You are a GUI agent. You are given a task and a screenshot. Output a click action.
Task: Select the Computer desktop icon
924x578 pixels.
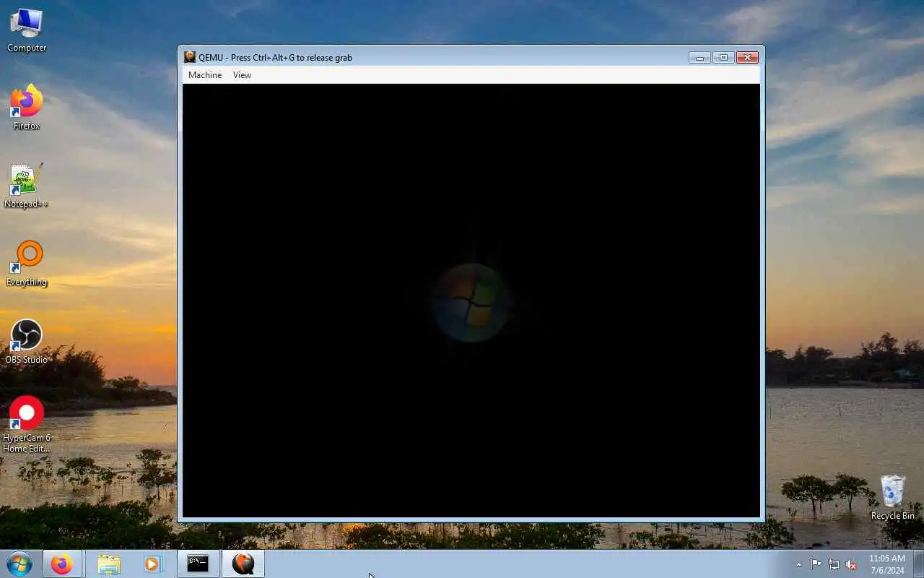27,30
